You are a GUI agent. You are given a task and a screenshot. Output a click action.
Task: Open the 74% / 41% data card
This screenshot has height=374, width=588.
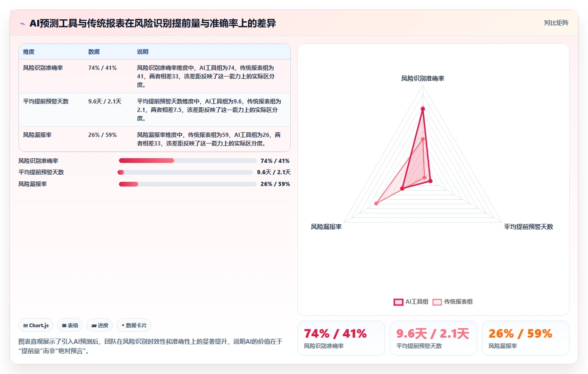pyautogui.click(x=341, y=338)
